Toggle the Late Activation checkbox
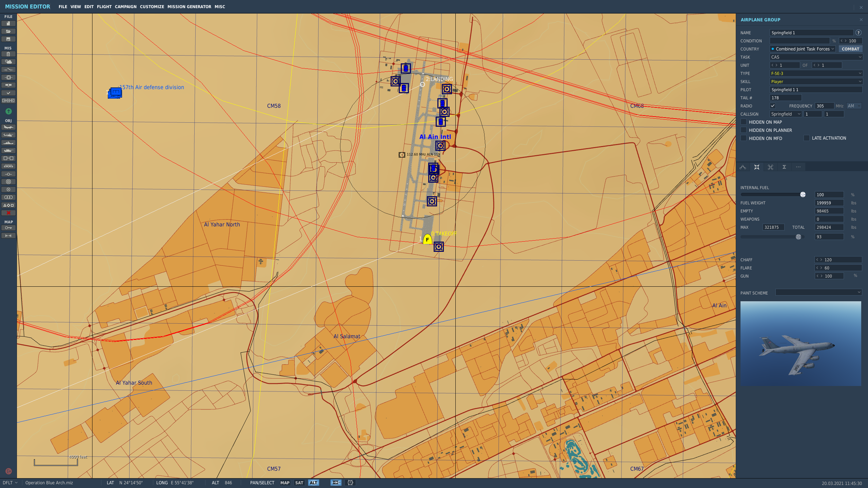Image resolution: width=868 pixels, height=488 pixels. pos(807,138)
